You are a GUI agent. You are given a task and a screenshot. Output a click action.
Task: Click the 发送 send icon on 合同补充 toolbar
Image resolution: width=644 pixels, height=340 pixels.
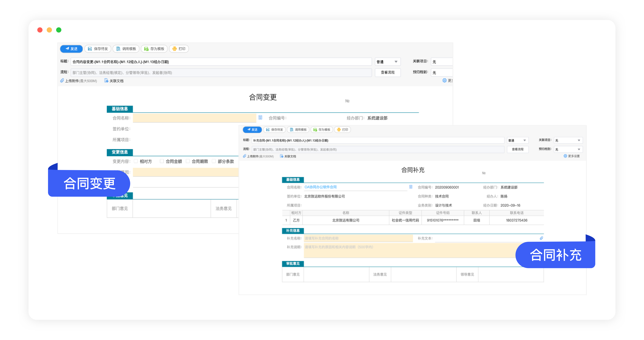click(249, 130)
